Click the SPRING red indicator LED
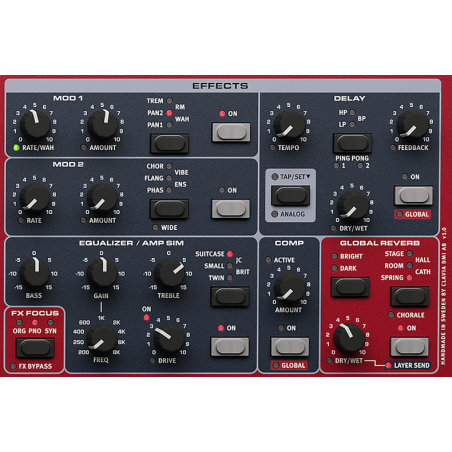452x452 pixels. pyautogui.click(x=410, y=278)
